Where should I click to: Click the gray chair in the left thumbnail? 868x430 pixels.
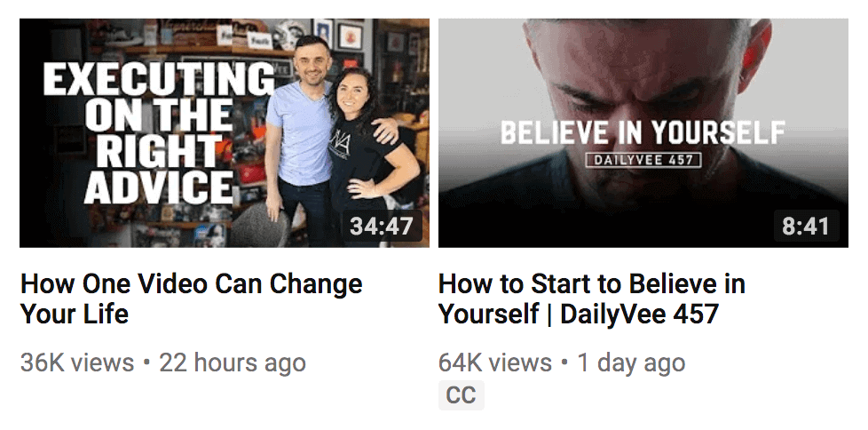(259, 225)
